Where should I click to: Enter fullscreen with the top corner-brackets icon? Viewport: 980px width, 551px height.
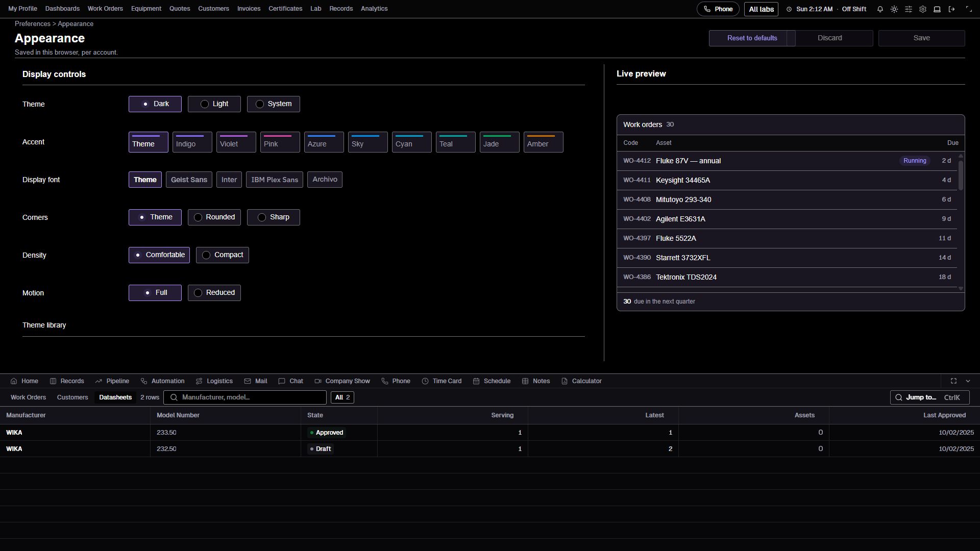pyautogui.click(x=969, y=9)
